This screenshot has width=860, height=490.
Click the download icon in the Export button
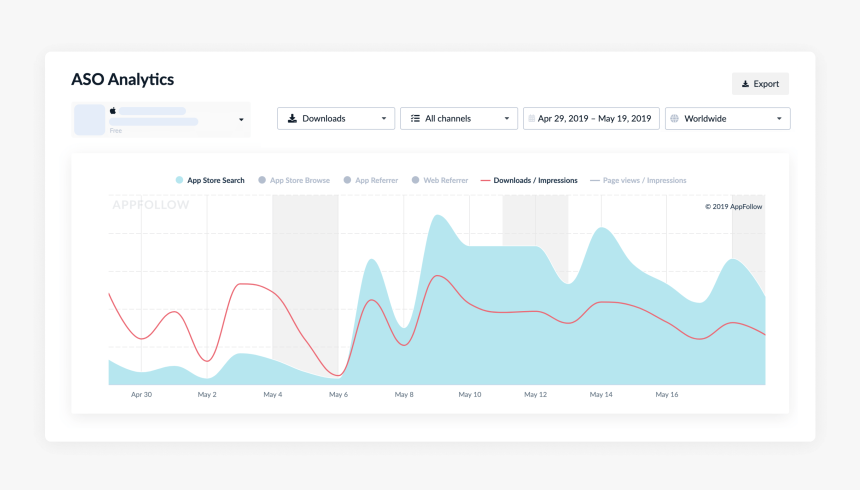(x=745, y=84)
